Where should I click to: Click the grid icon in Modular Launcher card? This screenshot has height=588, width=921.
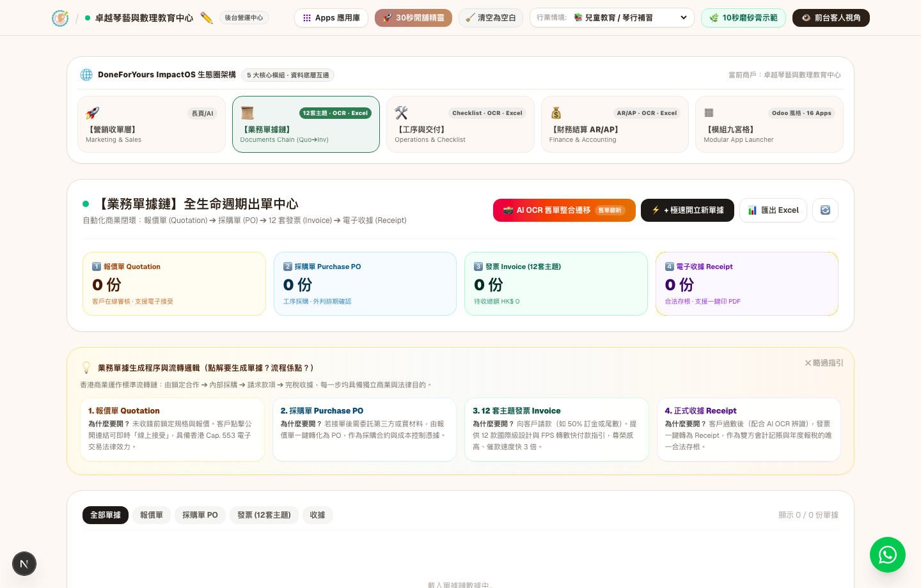pos(709,113)
